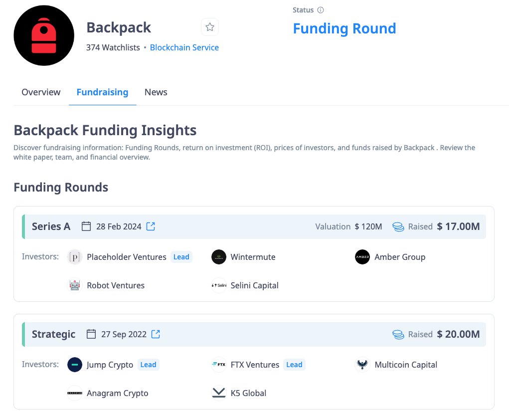The image size is (509, 420).
Task: Click the K5 Global logo icon
Action: 219,393
